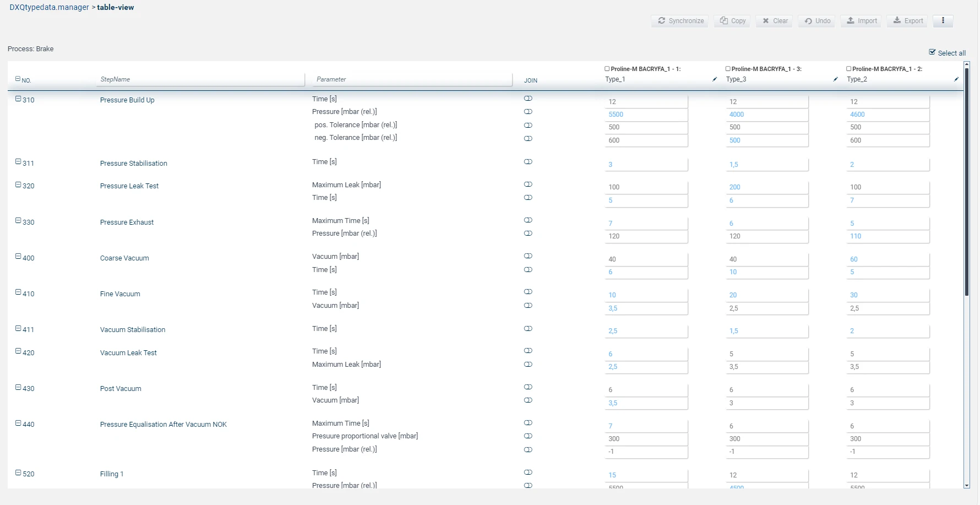Focus the StepName filter field

[x=200, y=79]
